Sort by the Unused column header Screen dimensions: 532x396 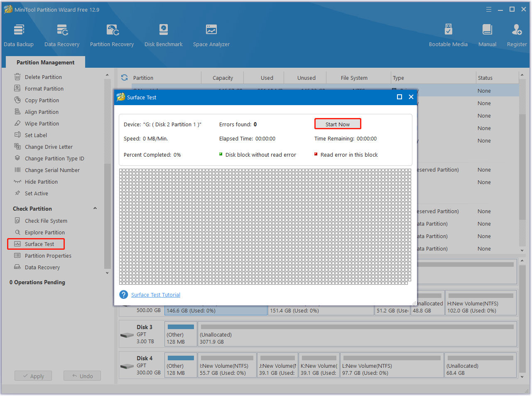306,78
